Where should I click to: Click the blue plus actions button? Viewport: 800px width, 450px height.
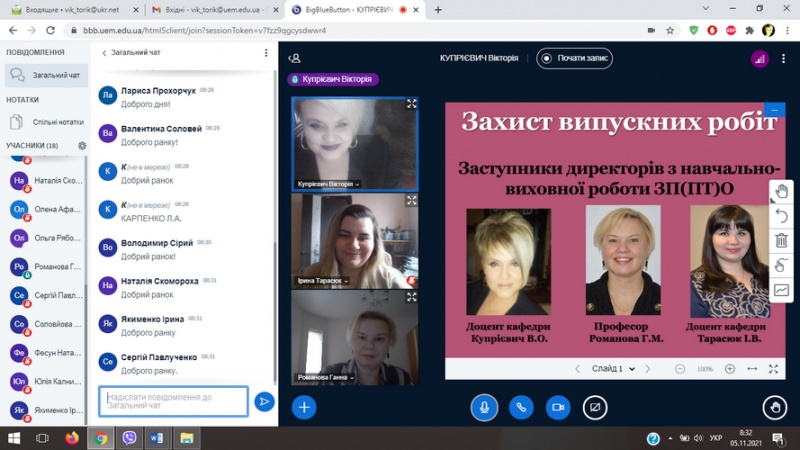click(x=304, y=407)
